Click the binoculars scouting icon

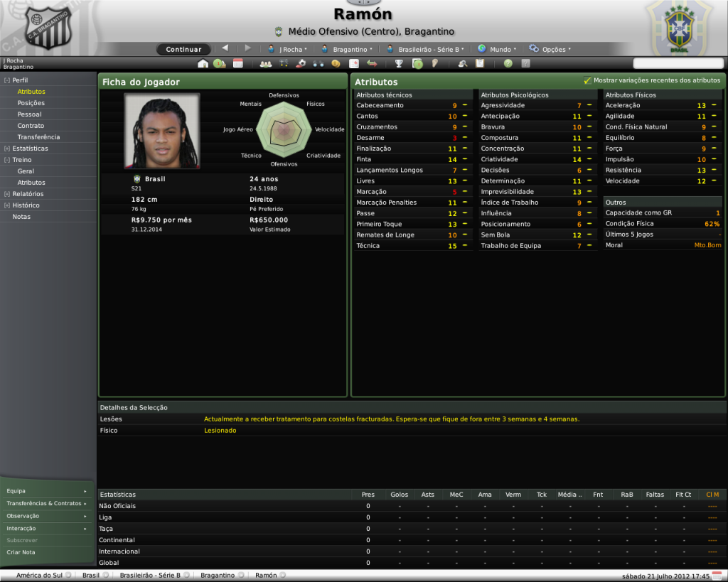[x=318, y=64]
